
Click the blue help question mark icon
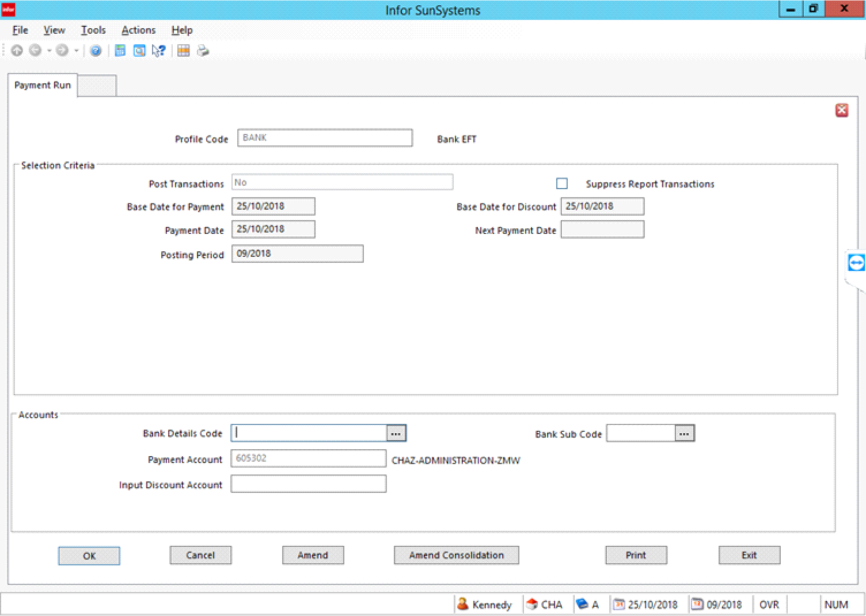(x=95, y=51)
